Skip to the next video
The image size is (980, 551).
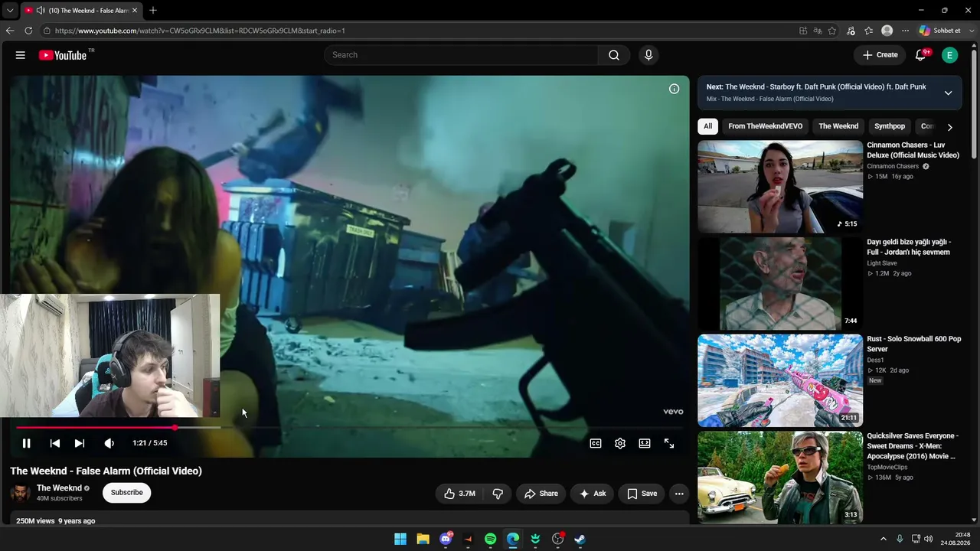click(80, 443)
